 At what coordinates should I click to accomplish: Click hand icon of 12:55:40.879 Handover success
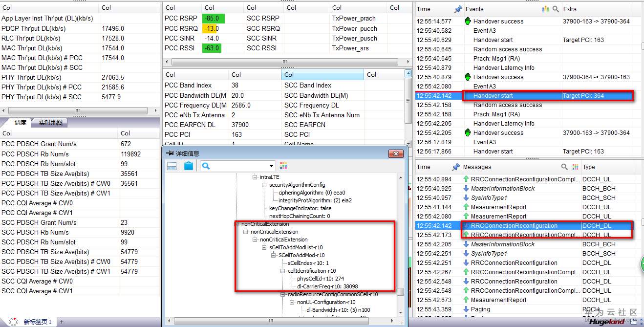[x=468, y=77]
